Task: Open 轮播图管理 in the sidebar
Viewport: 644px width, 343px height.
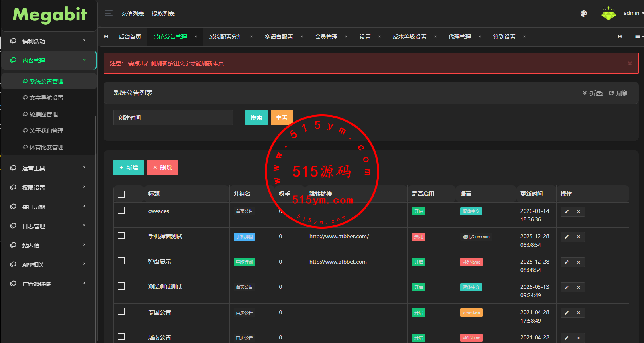Action: click(43, 114)
